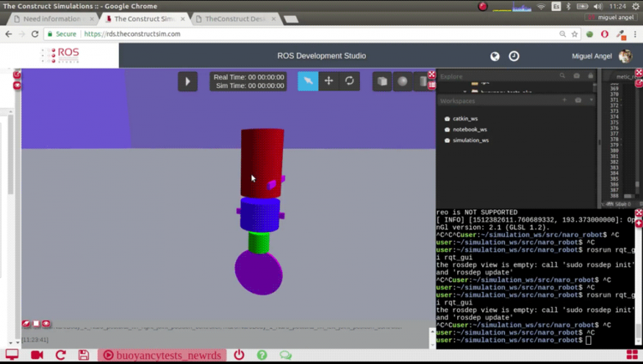Open the chat bubbles icon
This screenshot has width=643, height=364.
(285, 355)
